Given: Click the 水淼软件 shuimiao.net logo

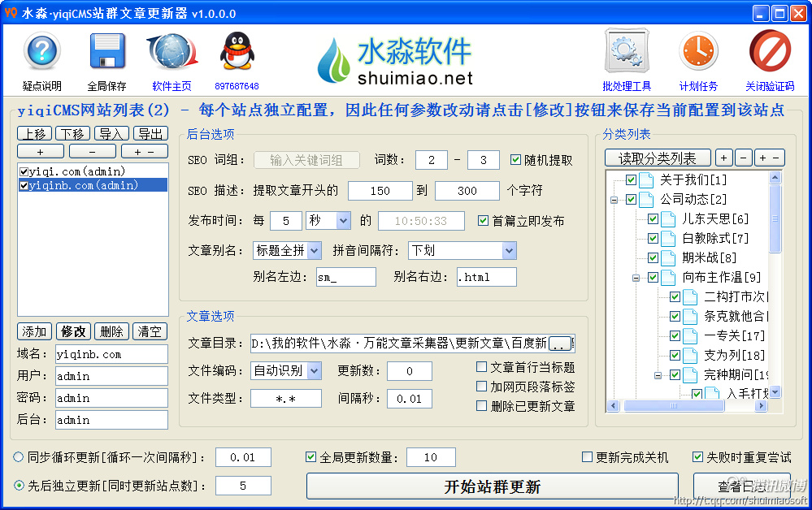Looking at the screenshot, I should point(395,61).
